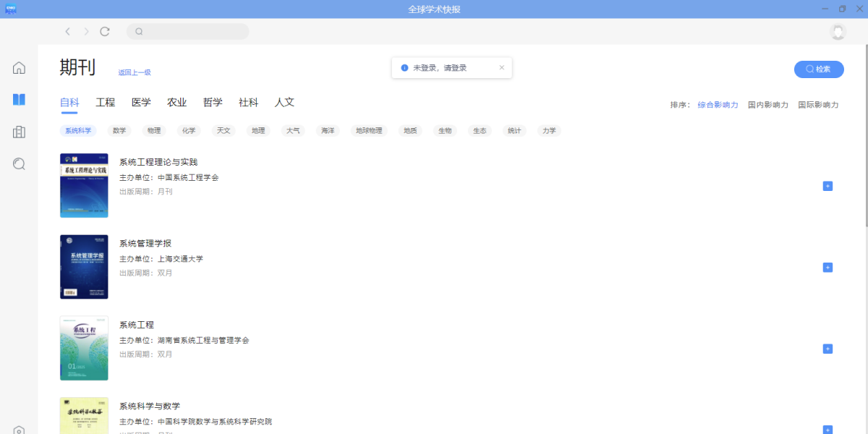Toggle the 生物 subject filter
Viewport: 868px width, 434px height.
[445, 130]
